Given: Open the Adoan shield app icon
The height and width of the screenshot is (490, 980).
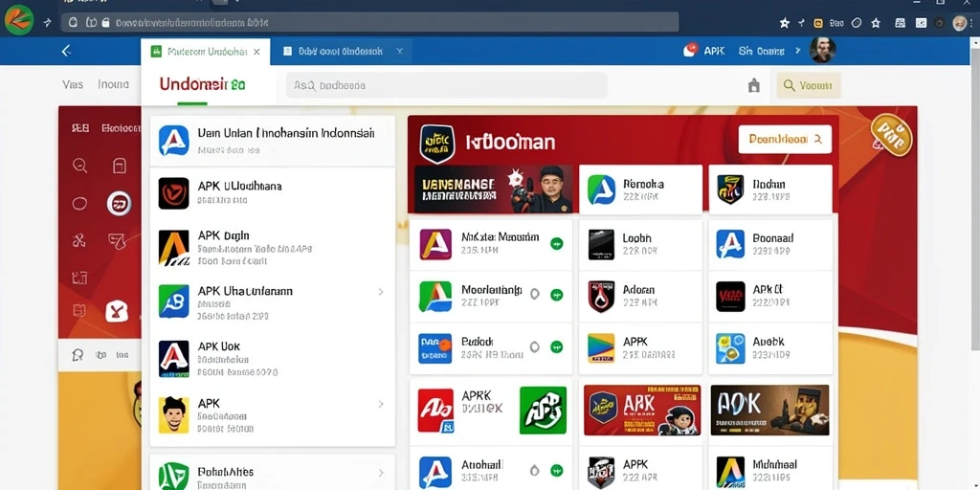Looking at the screenshot, I should [x=601, y=297].
